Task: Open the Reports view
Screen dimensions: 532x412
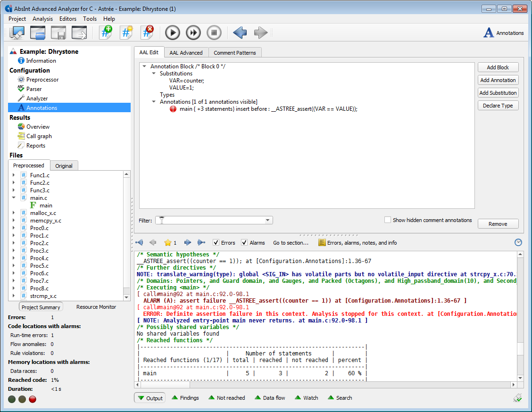Action: [x=36, y=146]
